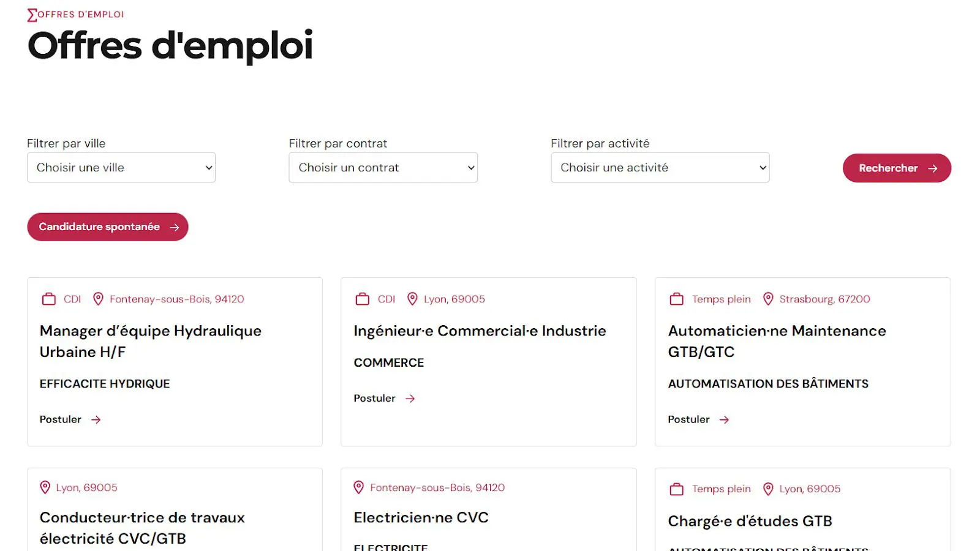Open the Choisir une activité dropdown
Screen dimensions: 980x551
[x=660, y=168]
